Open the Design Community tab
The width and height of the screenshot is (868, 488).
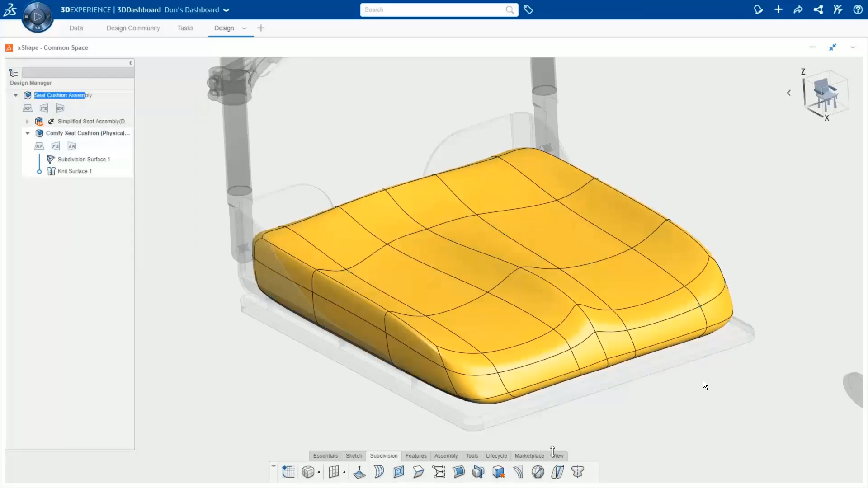(x=133, y=28)
